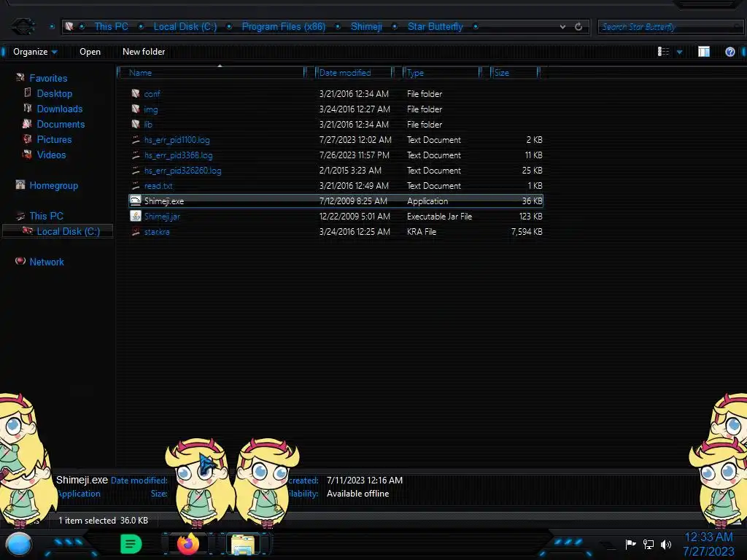Go to Local Disk (C:) breadcrumb
This screenshot has height=560, width=747.
185,27
